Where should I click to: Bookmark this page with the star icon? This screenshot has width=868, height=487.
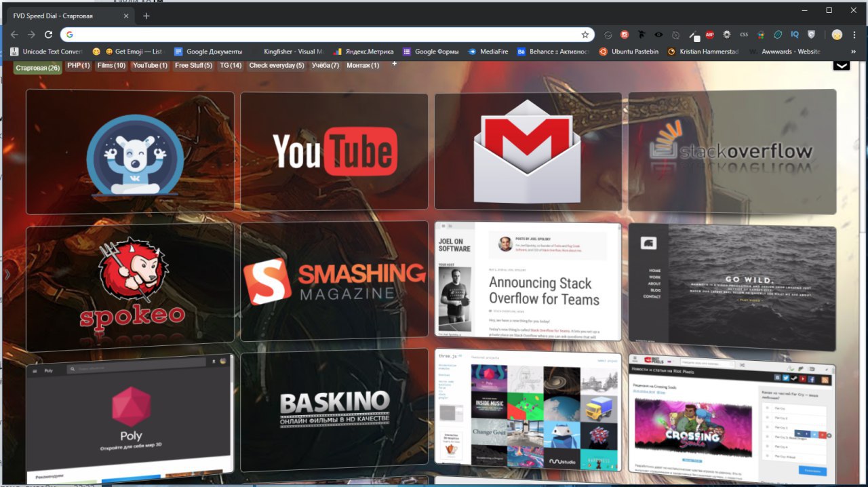pyautogui.click(x=585, y=35)
